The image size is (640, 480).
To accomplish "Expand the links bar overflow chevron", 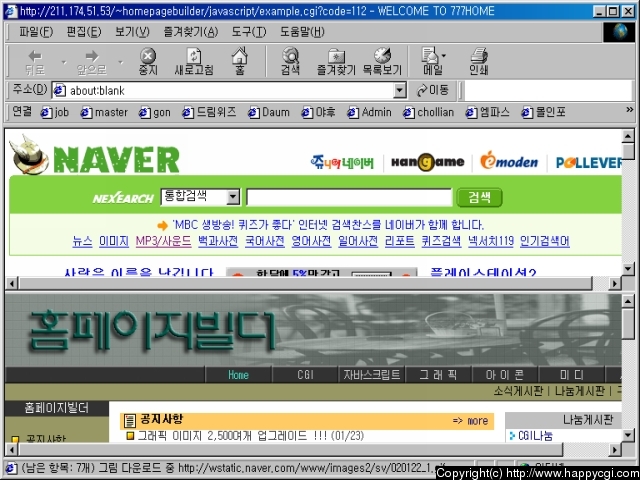I will pos(629,110).
